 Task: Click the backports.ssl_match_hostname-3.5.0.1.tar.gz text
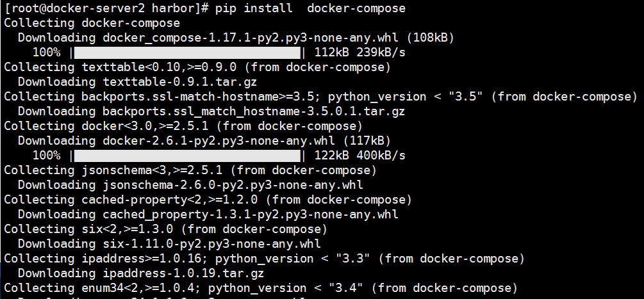point(254,111)
